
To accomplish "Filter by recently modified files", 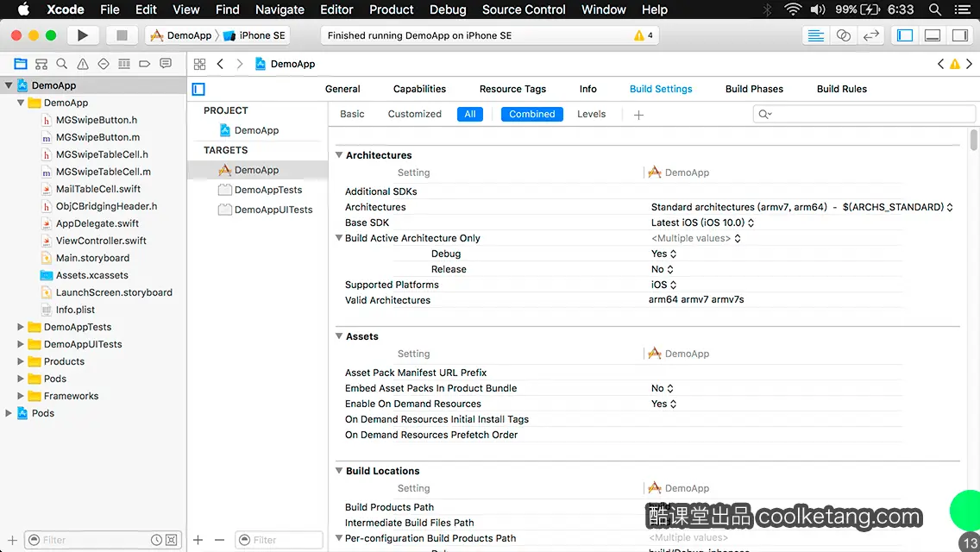I will [156, 540].
